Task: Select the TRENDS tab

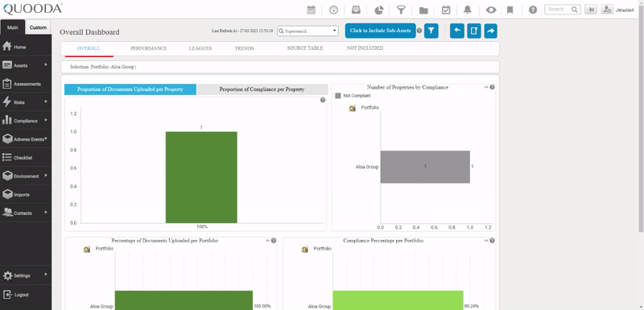Action: (245, 48)
